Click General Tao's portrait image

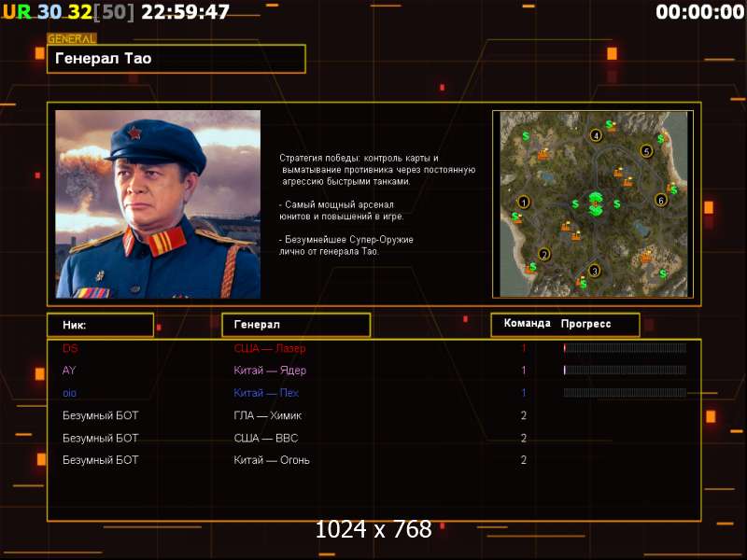coord(158,204)
